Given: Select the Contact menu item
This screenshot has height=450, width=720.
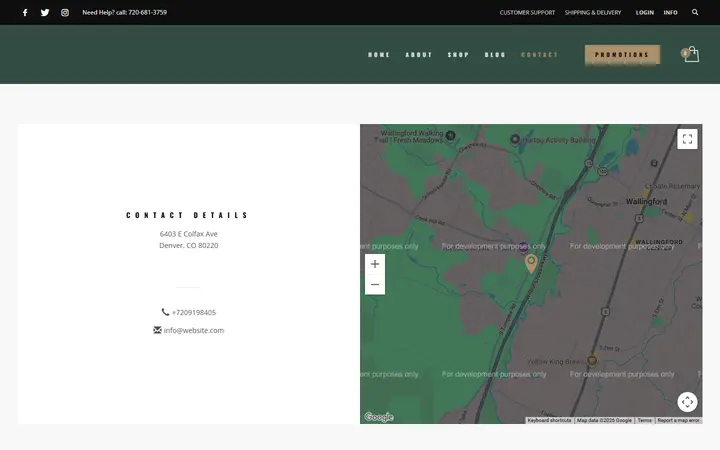Looking at the screenshot, I should click(540, 55).
